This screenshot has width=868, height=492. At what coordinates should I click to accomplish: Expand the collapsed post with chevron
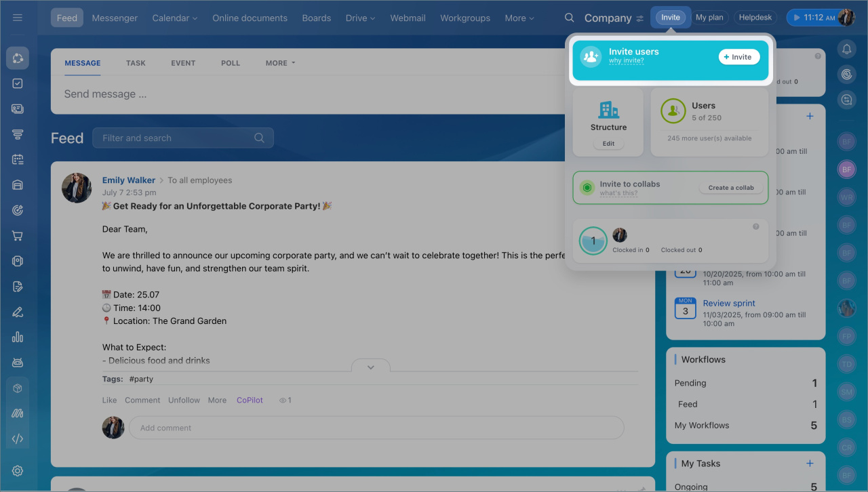370,367
